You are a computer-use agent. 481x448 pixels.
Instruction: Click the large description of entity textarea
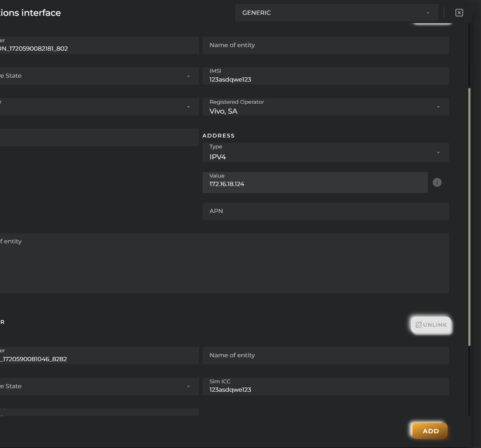[x=224, y=263]
